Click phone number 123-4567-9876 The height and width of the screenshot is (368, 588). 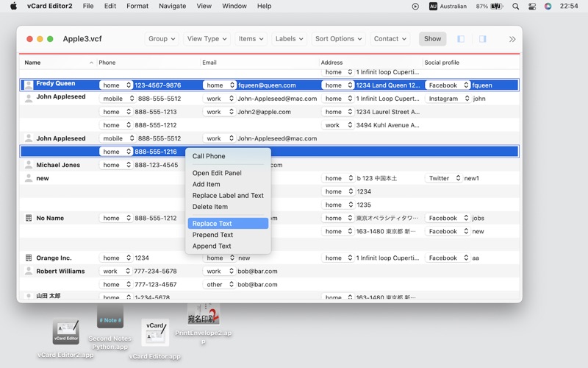(x=157, y=85)
